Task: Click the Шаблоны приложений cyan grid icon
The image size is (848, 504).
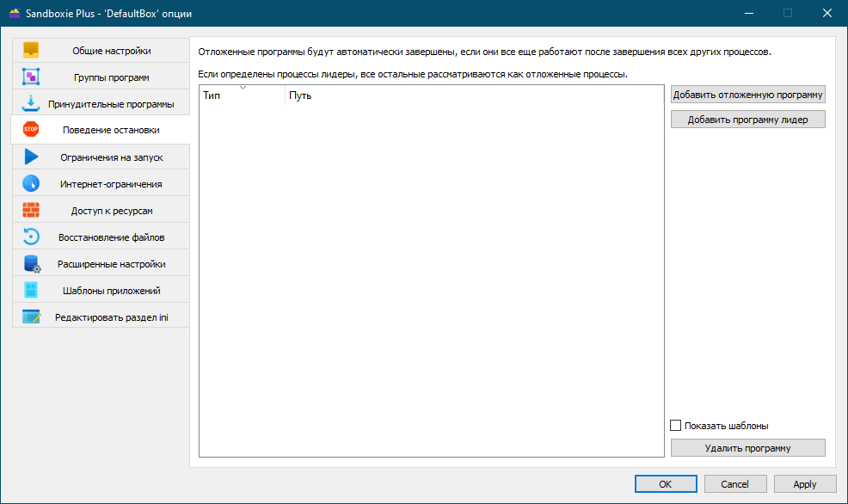Action: [31, 290]
